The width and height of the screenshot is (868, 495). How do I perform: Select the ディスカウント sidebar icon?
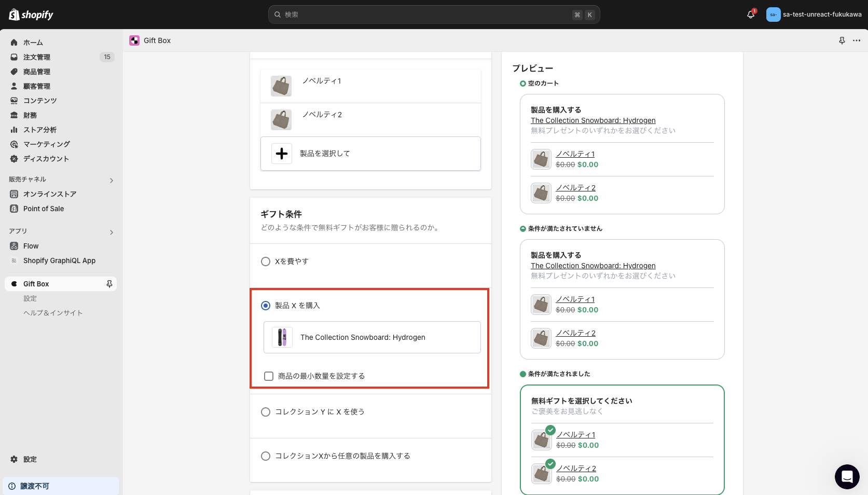[13, 159]
